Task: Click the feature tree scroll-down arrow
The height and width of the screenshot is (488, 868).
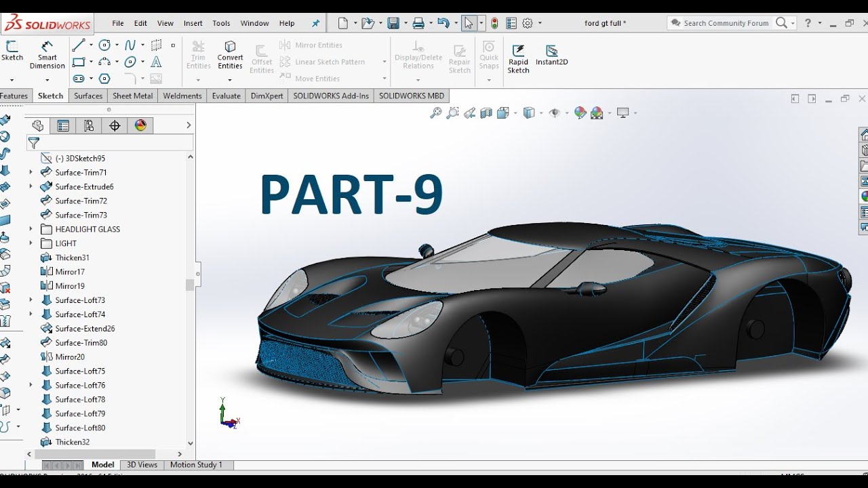Action: [190, 443]
